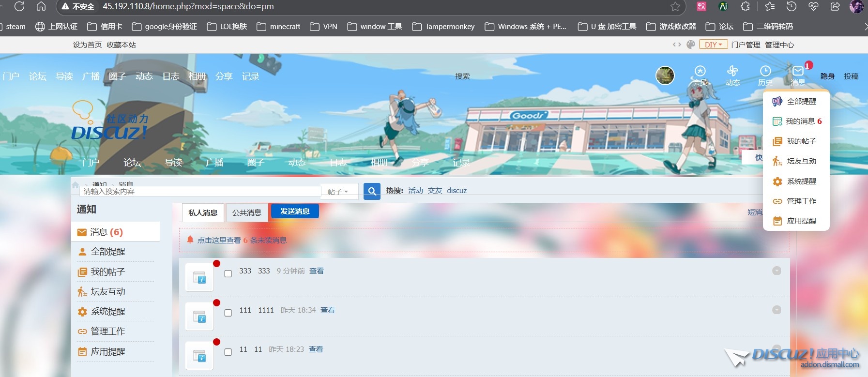868x377 pixels.
Task: Open the browser extensions puzzle icon
Action: coord(746,6)
